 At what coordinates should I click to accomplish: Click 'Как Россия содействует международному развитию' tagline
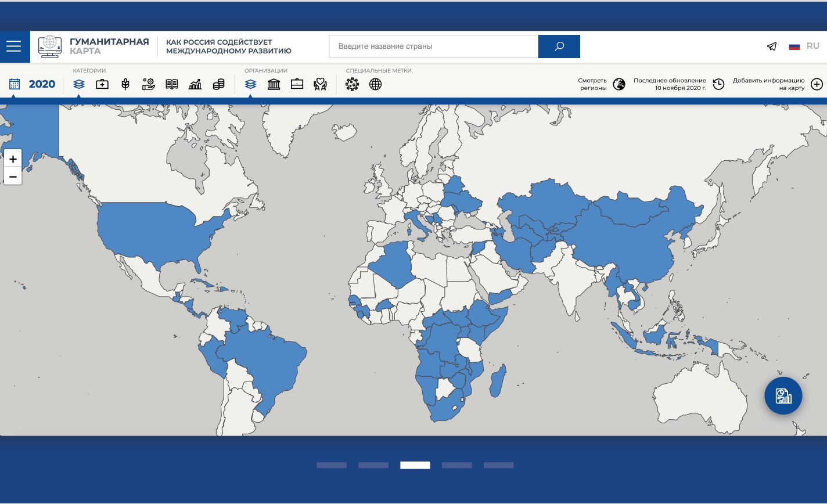click(229, 46)
